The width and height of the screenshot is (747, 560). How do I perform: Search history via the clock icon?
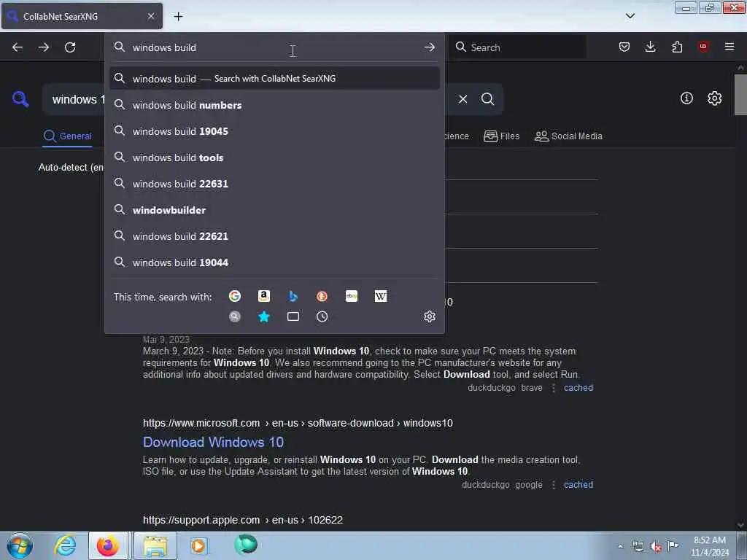(x=322, y=316)
